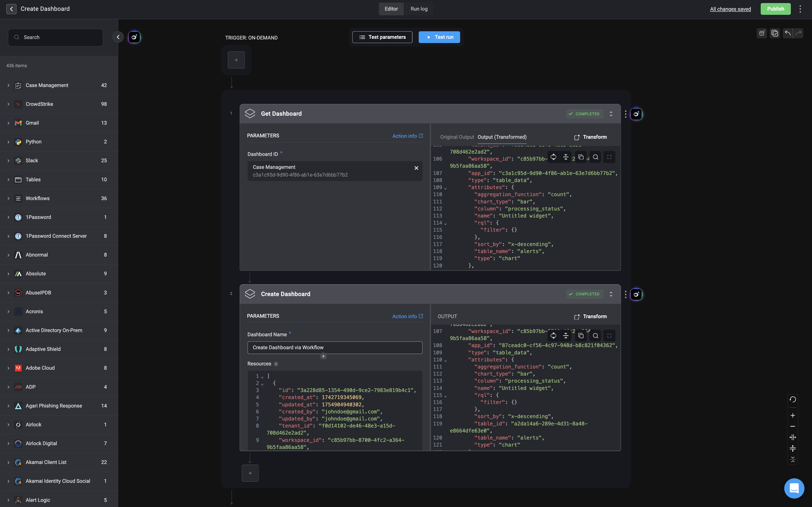Open the support chat bubble
The height and width of the screenshot is (507, 812).
click(794, 488)
